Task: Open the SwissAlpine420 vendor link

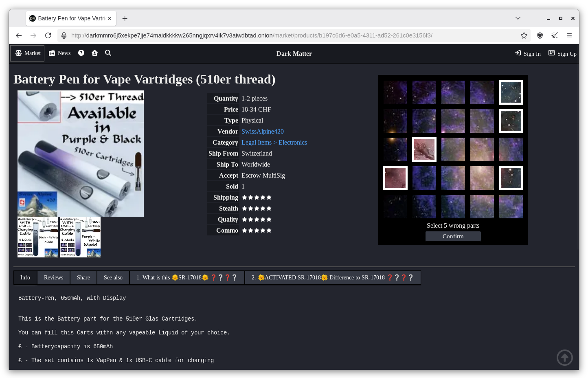Action: [262, 132]
